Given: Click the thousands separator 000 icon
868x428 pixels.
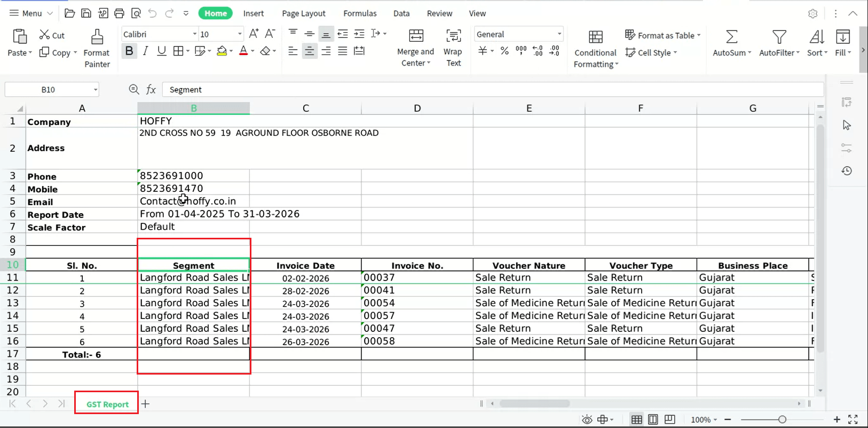Looking at the screenshot, I should (x=521, y=50).
